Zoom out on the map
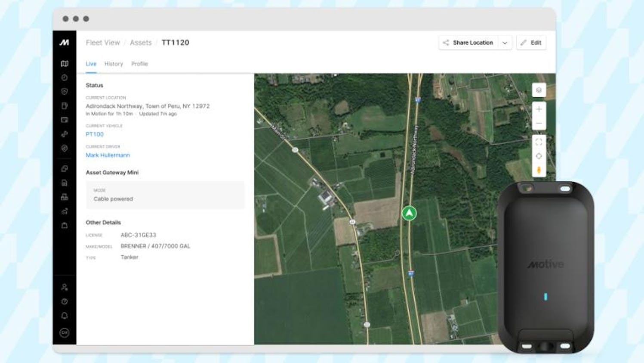The height and width of the screenshot is (363, 644). (539, 124)
